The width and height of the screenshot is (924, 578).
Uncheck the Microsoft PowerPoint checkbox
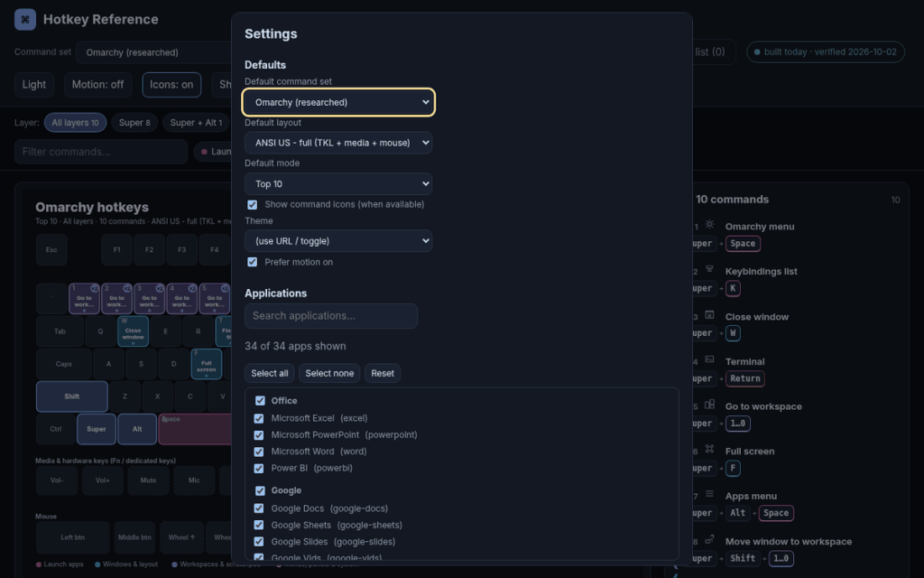(x=259, y=435)
